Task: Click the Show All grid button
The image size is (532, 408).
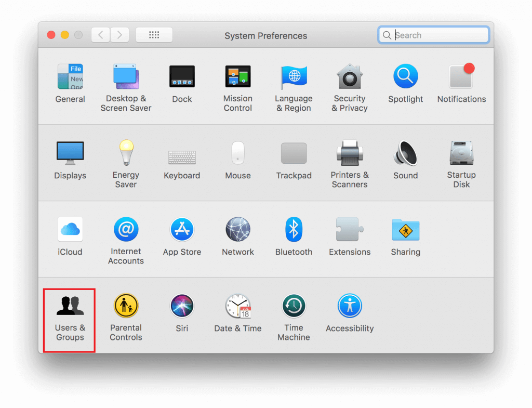Action: click(154, 35)
